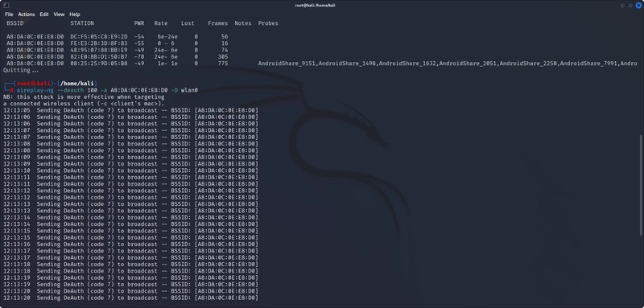644x308 pixels.
Task: Click station MAC 08:25:25:9D:05:B8
Action: [x=99, y=64]
